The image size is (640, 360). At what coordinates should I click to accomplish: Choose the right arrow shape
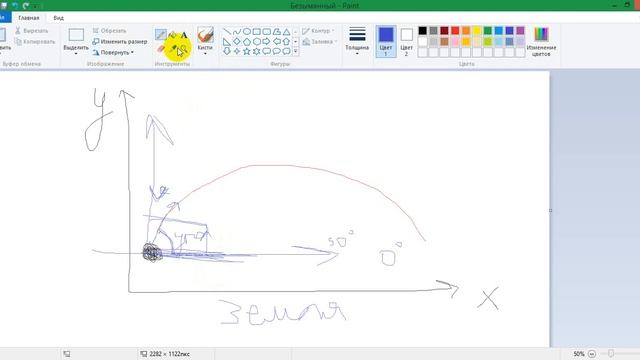coord(267,41)
